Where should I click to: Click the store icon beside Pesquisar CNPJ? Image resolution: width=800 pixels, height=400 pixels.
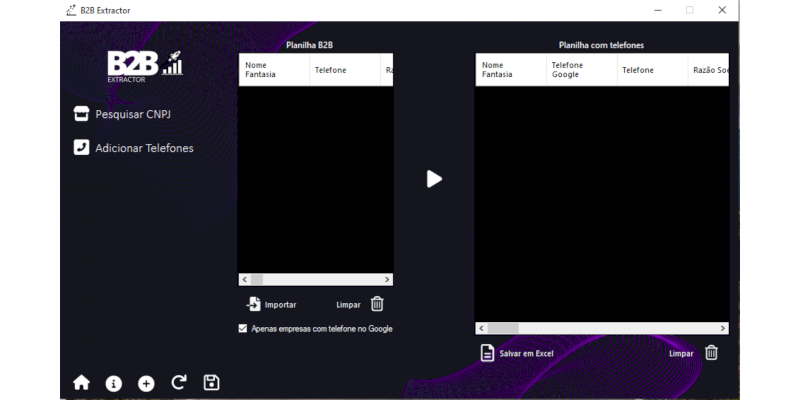pos(81,114)
